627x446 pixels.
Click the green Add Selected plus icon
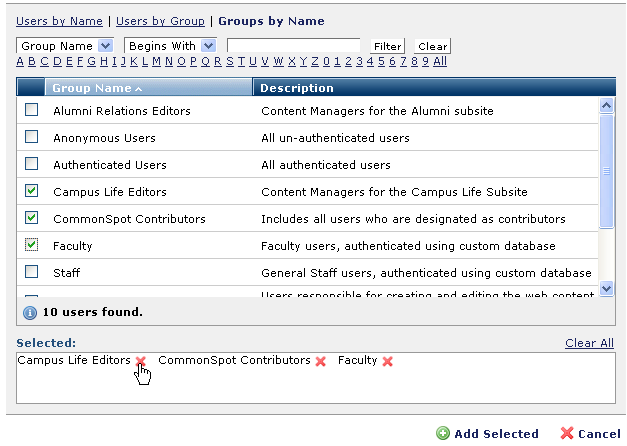(443, 434)
